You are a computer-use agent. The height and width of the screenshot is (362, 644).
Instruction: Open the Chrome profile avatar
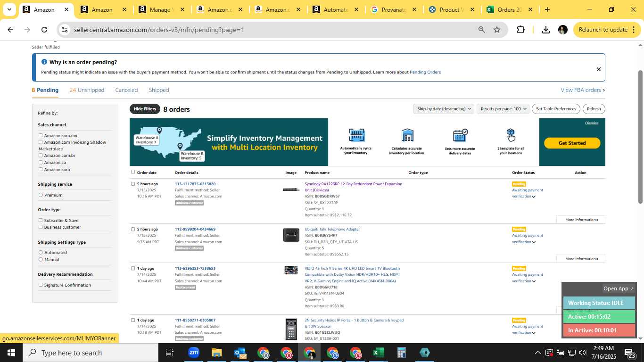562,30
